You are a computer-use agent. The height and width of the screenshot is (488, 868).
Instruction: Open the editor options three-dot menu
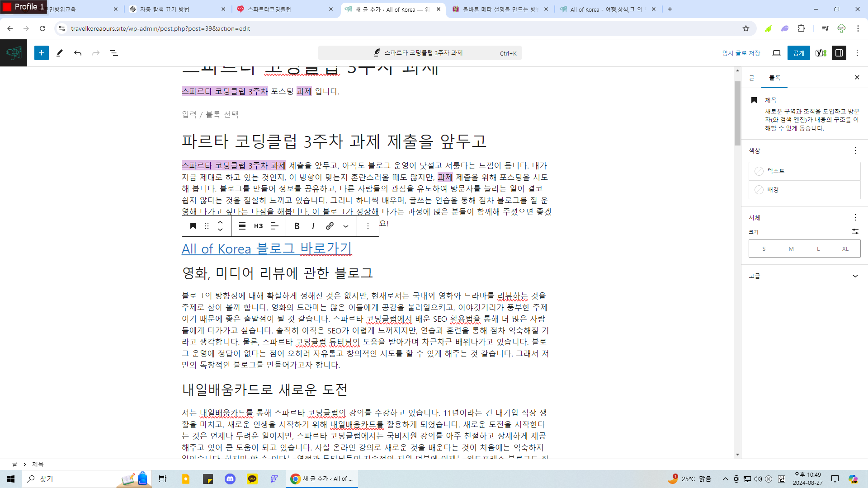click(857, 53)
